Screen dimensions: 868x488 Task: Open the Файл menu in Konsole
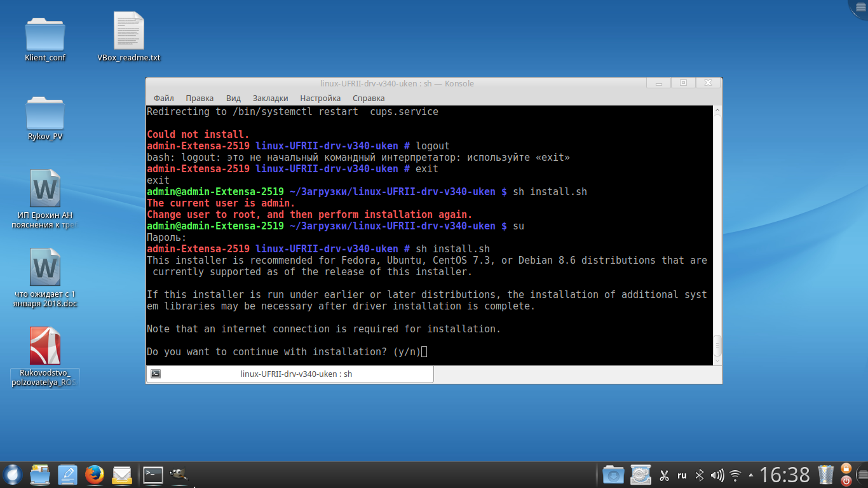(x=163, y=98)
